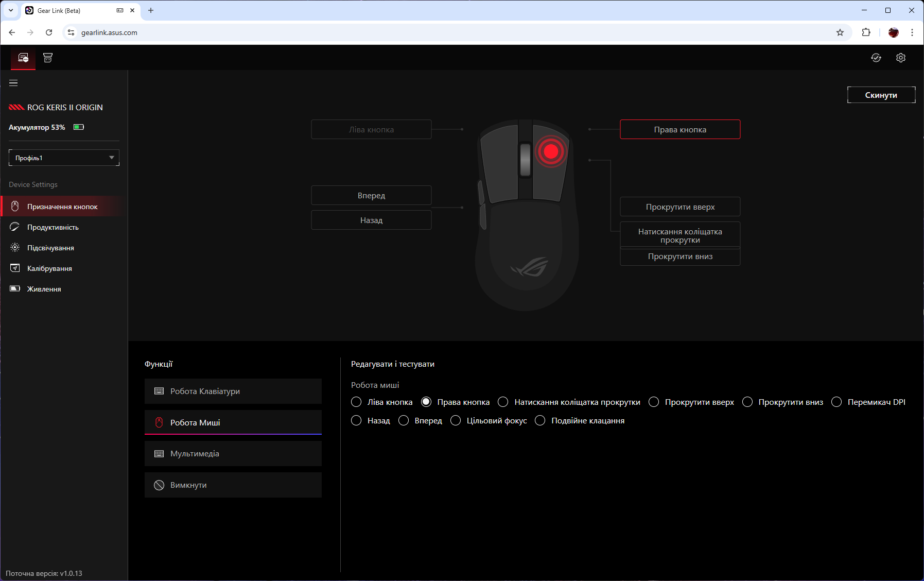
Task: Open Калібрування section
Action: (64, 268)
